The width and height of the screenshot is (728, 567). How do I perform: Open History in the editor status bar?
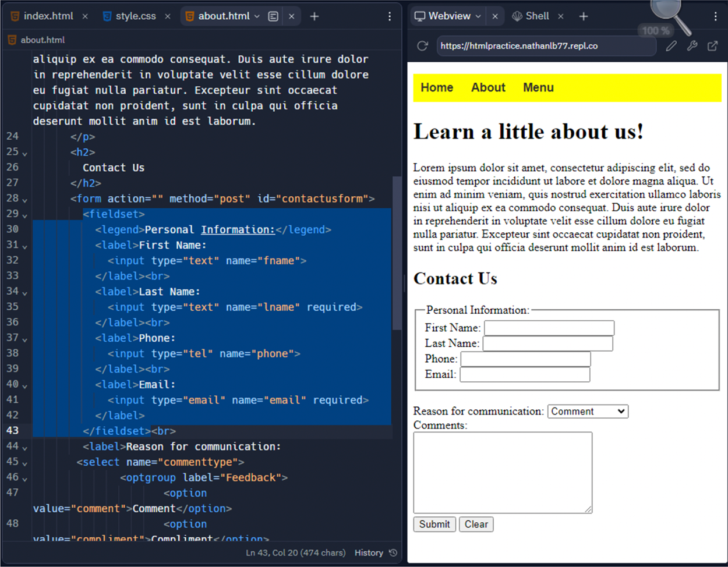pos(369,553)
